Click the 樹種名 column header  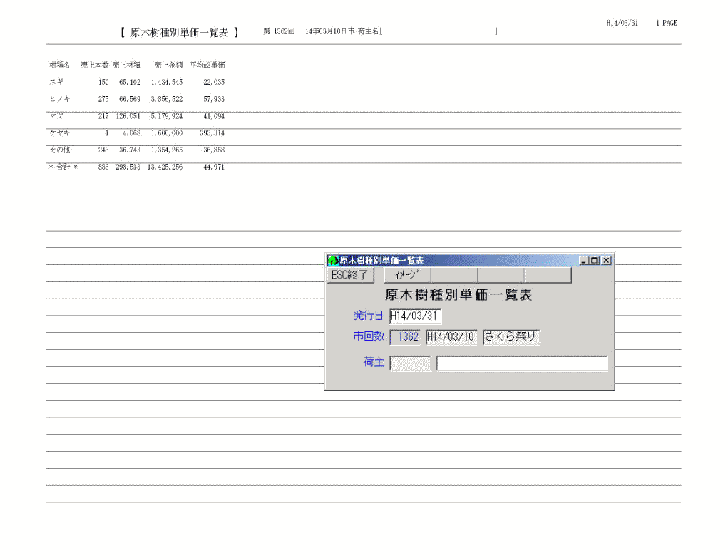click(x=60, y=65)
